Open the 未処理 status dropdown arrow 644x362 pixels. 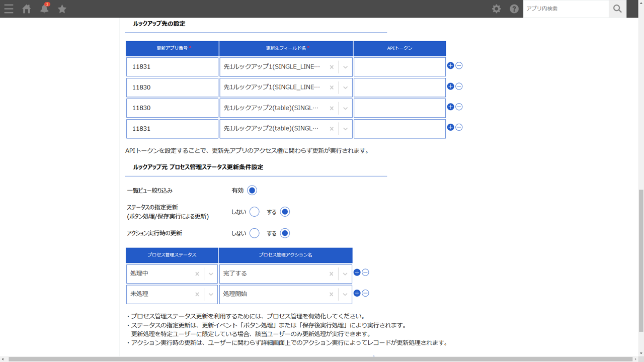tap(211, 294)
